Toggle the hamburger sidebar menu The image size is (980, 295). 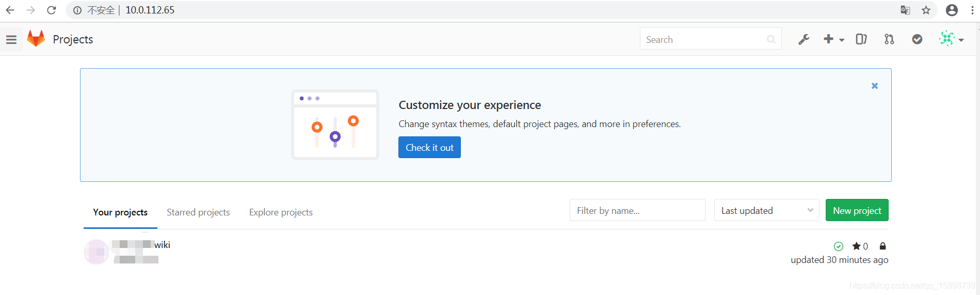coord(11,39)
